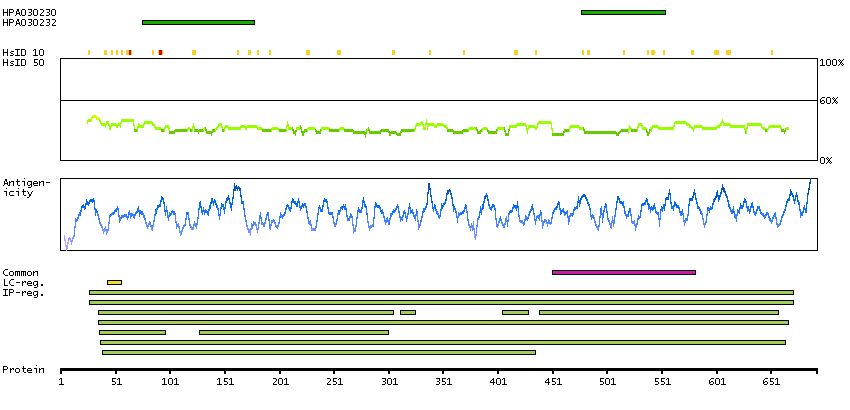Select the HPA030230 label text
This screenshot has width=850, height=410.
tap(29, 12)
